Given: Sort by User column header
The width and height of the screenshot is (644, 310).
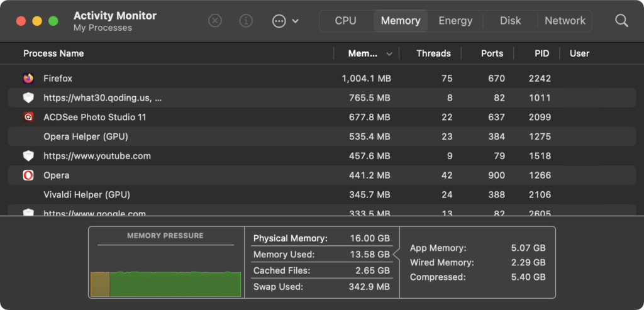Looking at the screenshot, I should tap(579, 53).
